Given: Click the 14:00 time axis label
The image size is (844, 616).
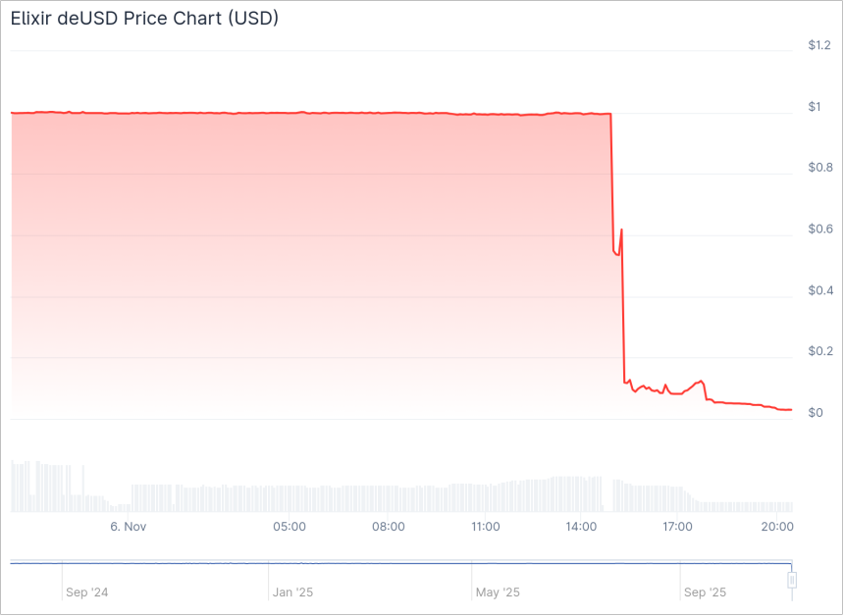Looking at the screenshot, I should (581, 527).
